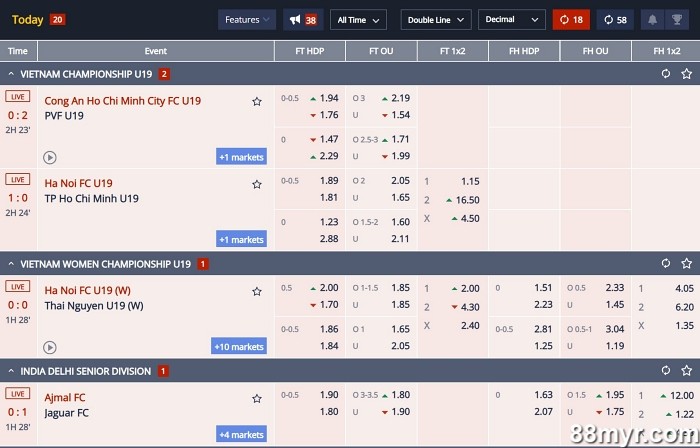Favorite the Vietnam Women Championship U19 league star
Viewport: 700px width, 448px height.
coord(687,263)
